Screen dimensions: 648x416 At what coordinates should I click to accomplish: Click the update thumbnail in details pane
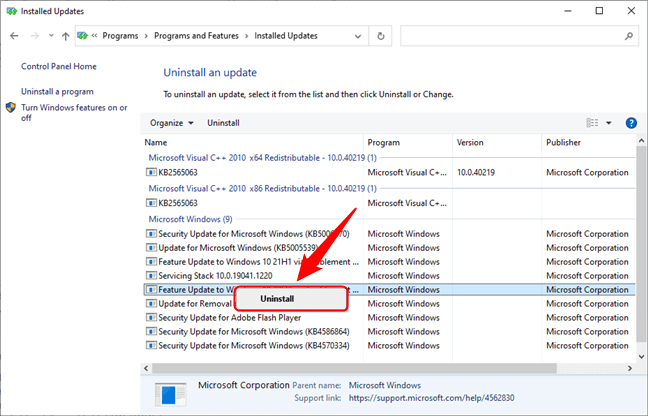click(170, 395)
